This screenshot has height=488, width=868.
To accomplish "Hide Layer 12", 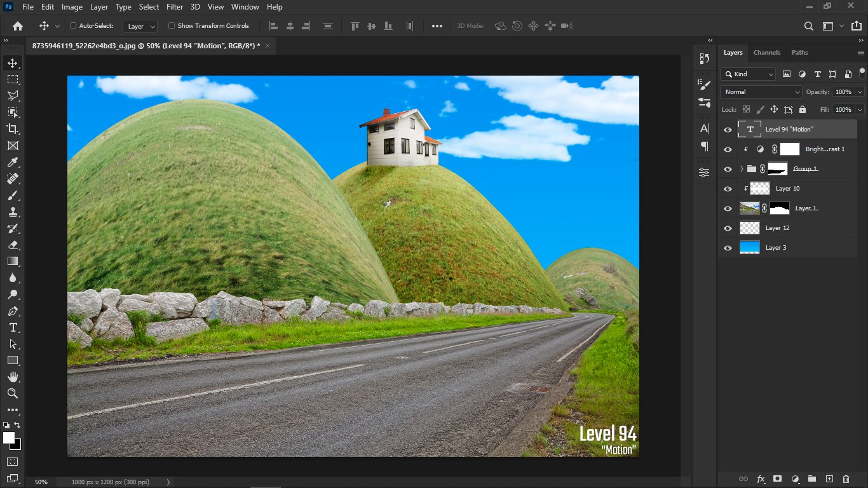I will 728,228.
